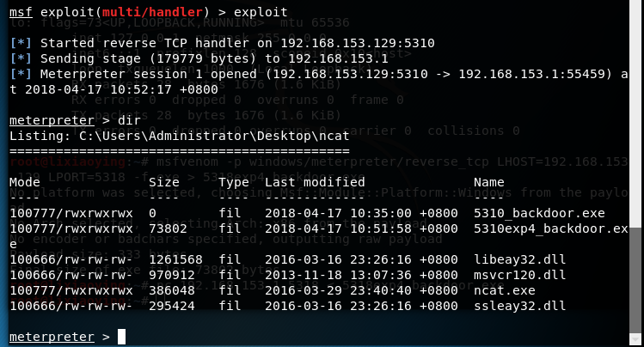
Task: Click the red "multi/handler" text
Action: (152, 12)
